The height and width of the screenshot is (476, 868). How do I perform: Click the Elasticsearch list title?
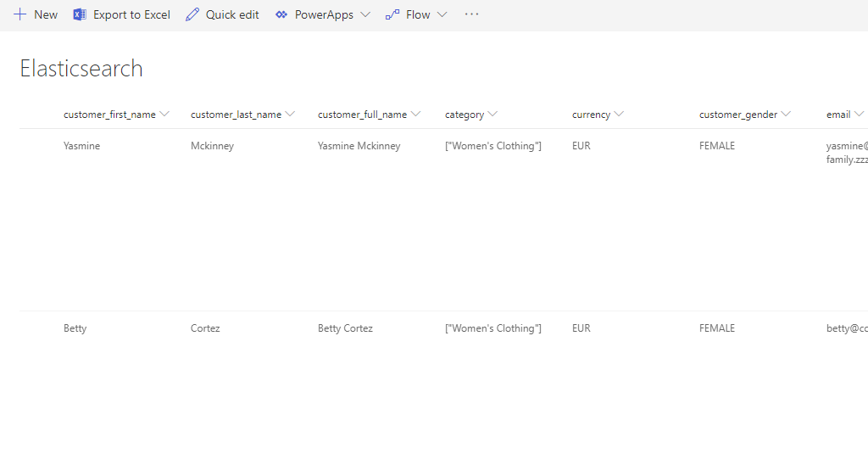[81, 69]
